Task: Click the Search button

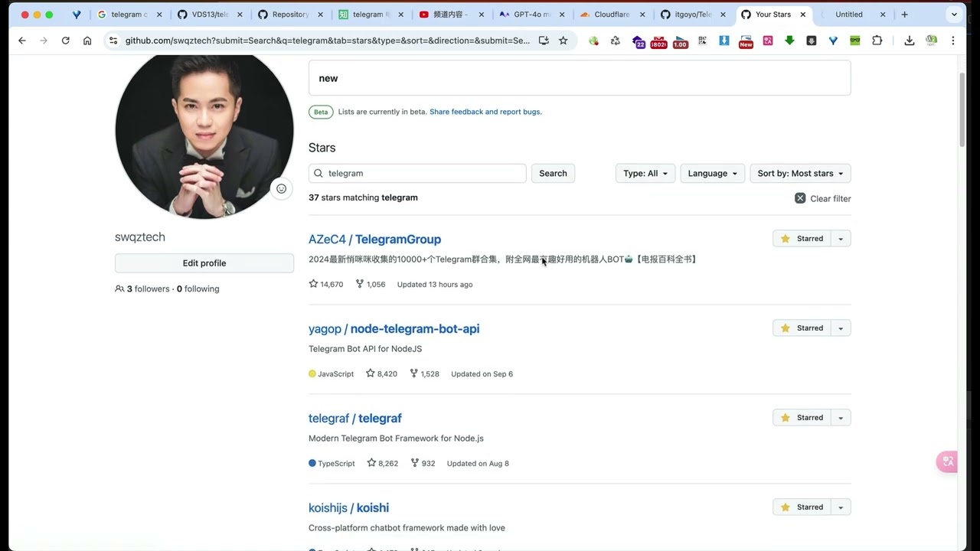Action: pyautogui.click(x=553, y=173)
